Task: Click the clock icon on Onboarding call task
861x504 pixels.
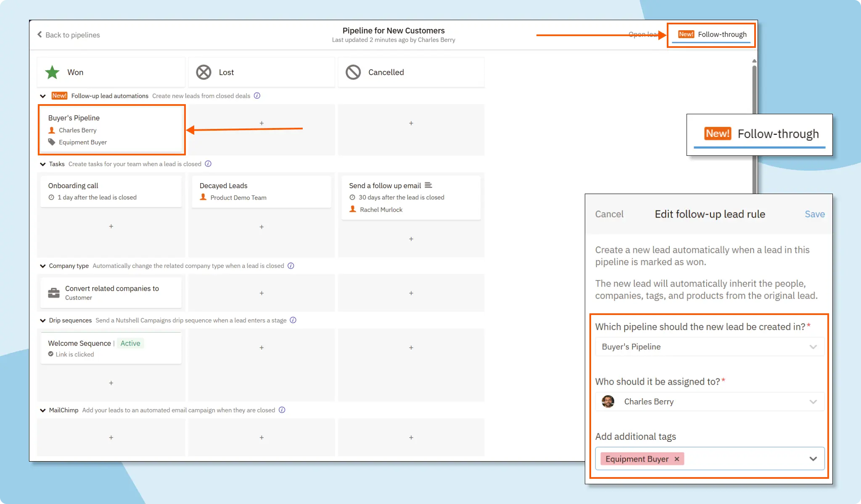Action: coord(51,197)
